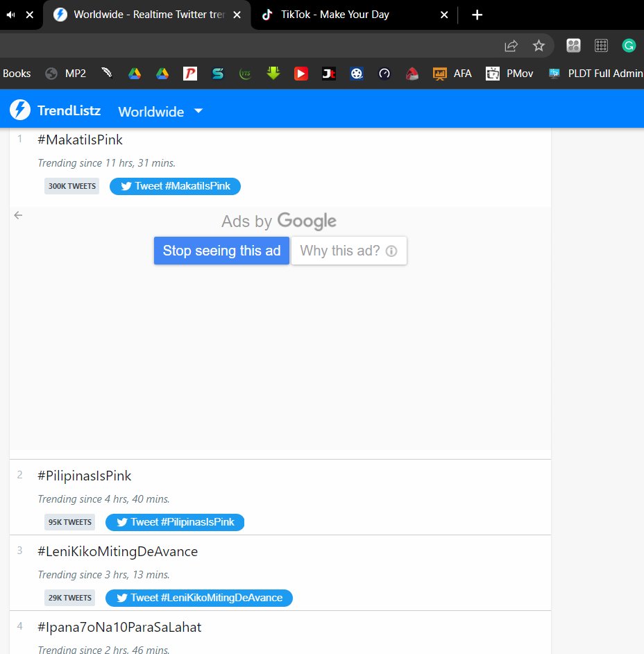Click Trending since 11 hrs, 31 mins text
The width and height of the screenshot is (644, 654).
coord(107,163)
